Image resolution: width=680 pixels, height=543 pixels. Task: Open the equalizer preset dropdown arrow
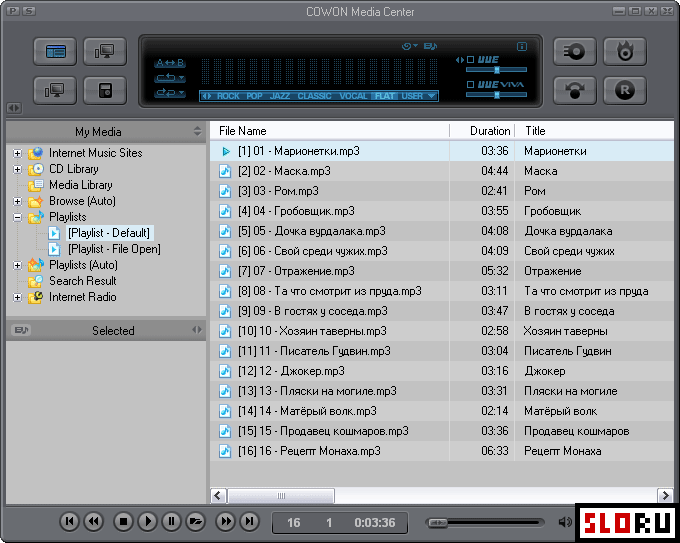[x=432, y=96]
